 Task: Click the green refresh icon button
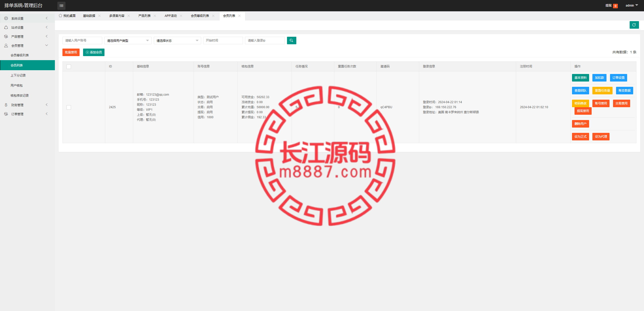coord(634,25)
